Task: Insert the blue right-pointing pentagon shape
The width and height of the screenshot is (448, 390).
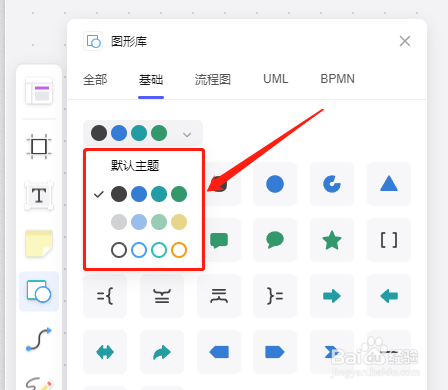Action: (x=275, y=352)
